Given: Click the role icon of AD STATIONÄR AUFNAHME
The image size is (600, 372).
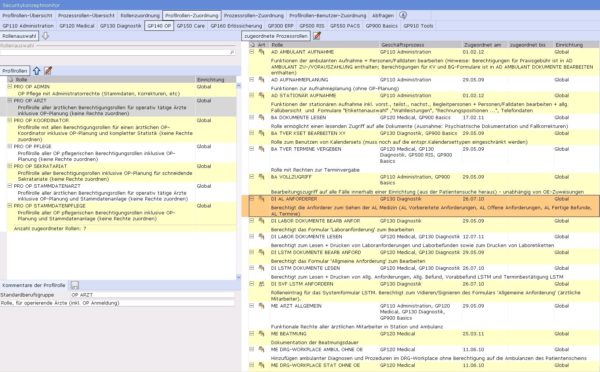Looking at the screenshot, I should pos(261,95).
